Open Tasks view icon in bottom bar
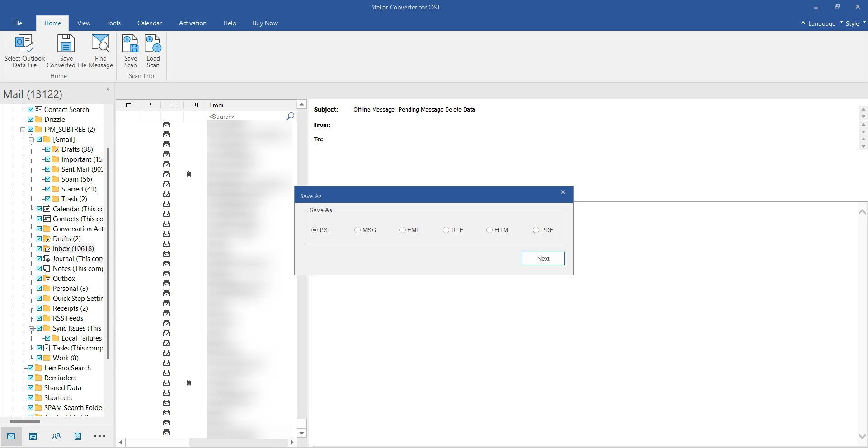This screenshot has width=868, height=448. [78, 436]
